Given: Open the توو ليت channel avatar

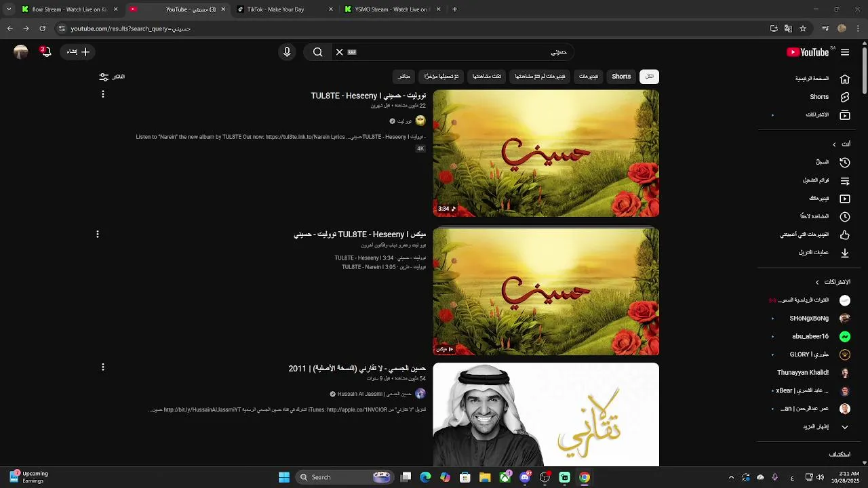Looking at the screenshot, I should 420,121.
